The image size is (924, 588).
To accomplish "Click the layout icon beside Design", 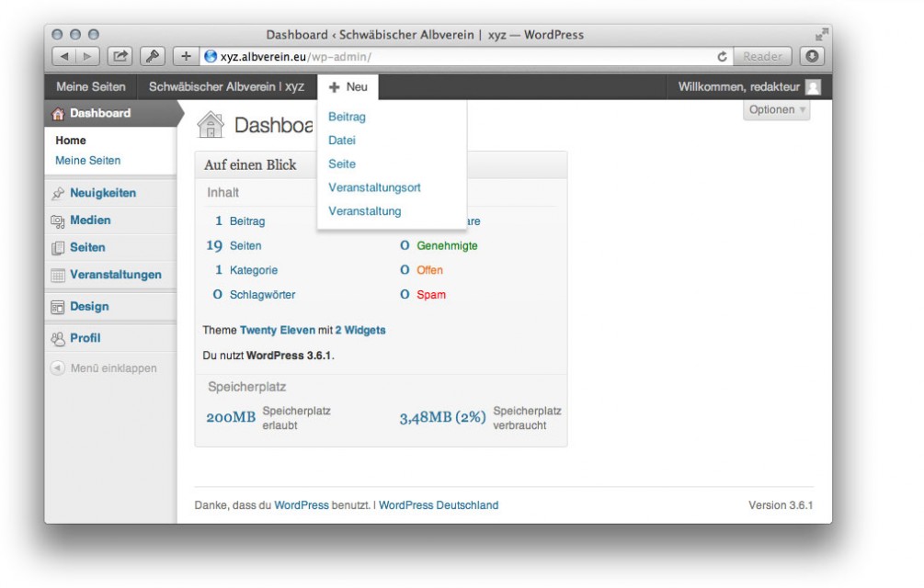I will pos(58,307).
